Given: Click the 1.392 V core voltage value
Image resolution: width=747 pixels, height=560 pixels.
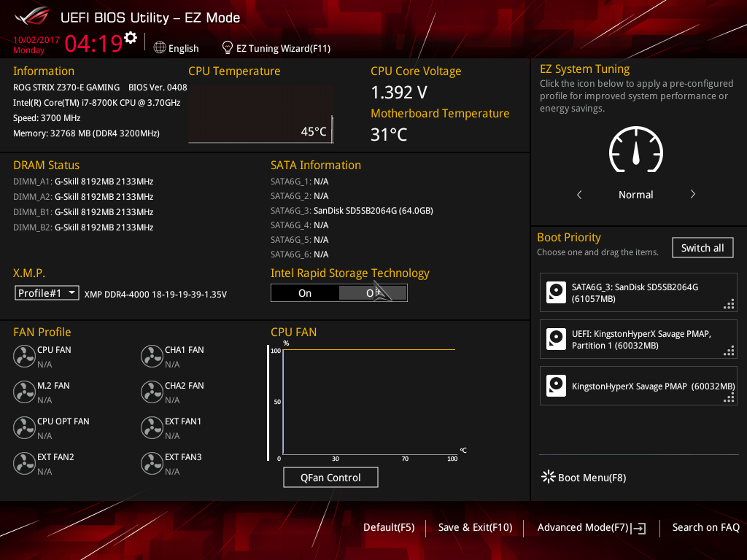Looking at the screenshot, I should click(399, 93).
